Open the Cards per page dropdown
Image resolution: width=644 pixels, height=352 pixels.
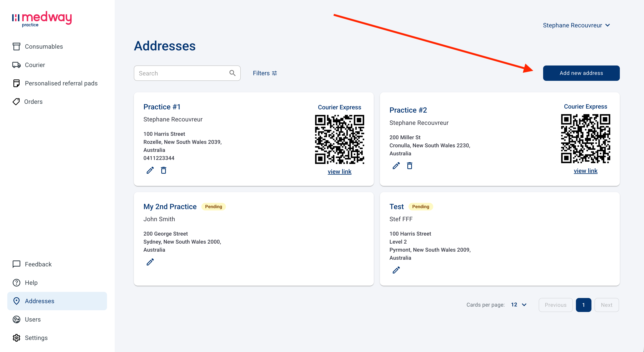519,305
